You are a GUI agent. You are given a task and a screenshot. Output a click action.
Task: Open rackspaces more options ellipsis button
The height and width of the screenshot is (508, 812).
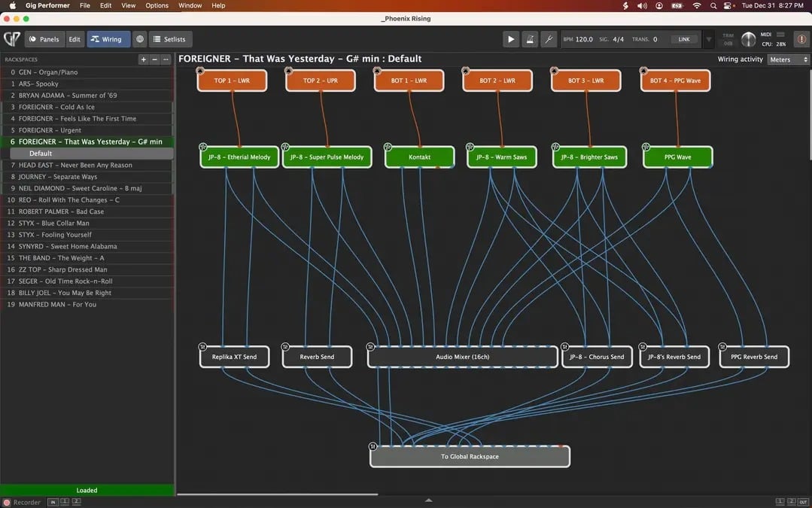click(x=166, y=59)
